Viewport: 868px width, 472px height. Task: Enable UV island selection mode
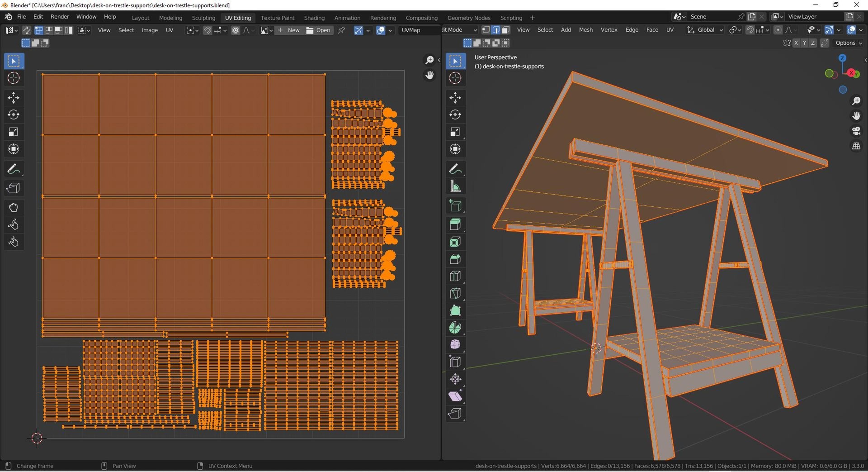tap(69, 30)
